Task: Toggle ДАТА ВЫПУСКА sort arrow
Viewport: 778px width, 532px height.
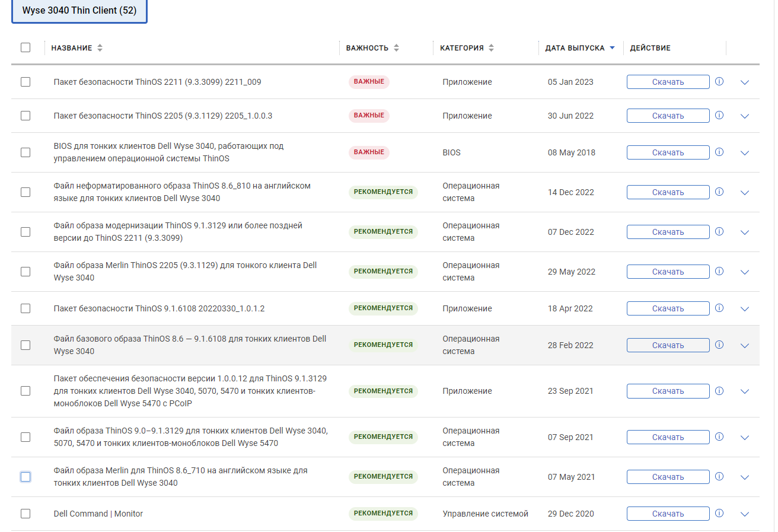Action: coord(612,48)
